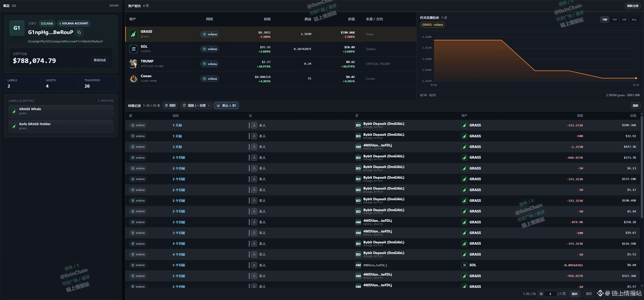Toggle the 美元 ≥ $1 value filter
The width and height of the screenshot is (644, 300).
coord(226,106)
